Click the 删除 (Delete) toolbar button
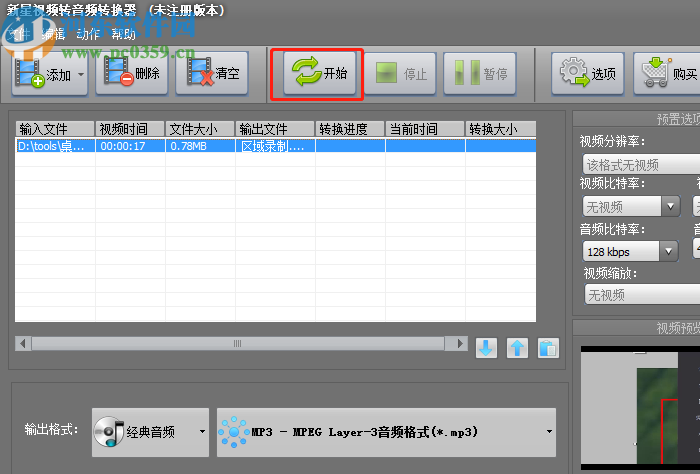Image resolution: width=700 pixels, height=474 pixels. tap(132, 74)
